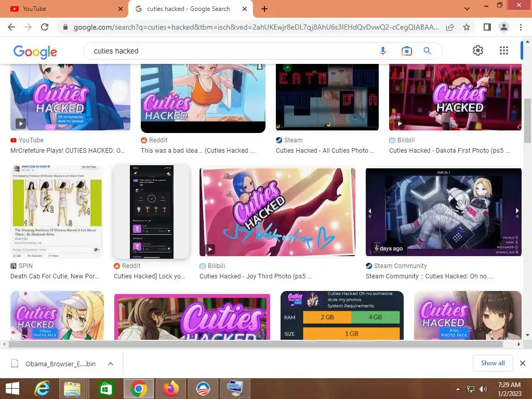Open SPIN Death Cab For Cutie result

point(55,276)
